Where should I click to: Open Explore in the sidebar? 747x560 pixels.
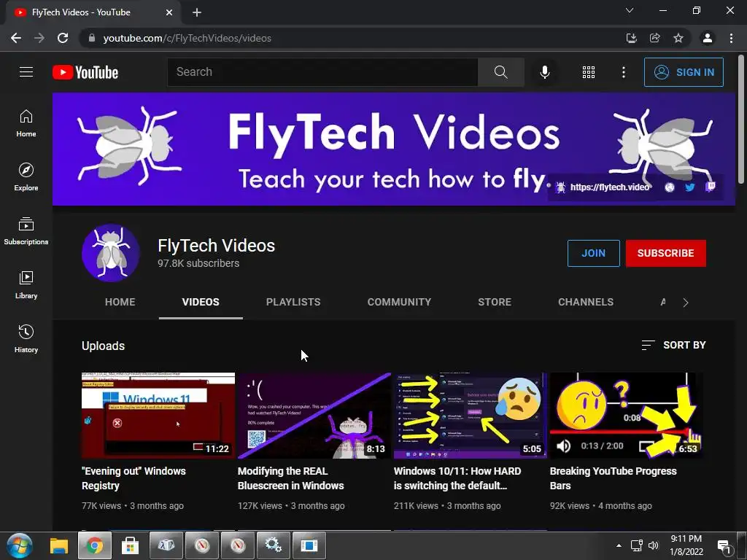26,177
